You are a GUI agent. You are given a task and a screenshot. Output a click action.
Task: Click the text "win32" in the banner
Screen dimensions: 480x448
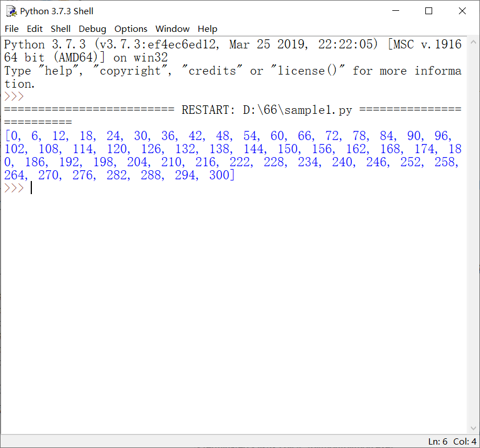pyautogui.click(x=151, y=57)
